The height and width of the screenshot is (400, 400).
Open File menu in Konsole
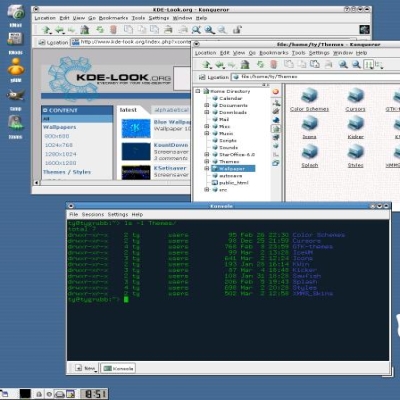74,214
